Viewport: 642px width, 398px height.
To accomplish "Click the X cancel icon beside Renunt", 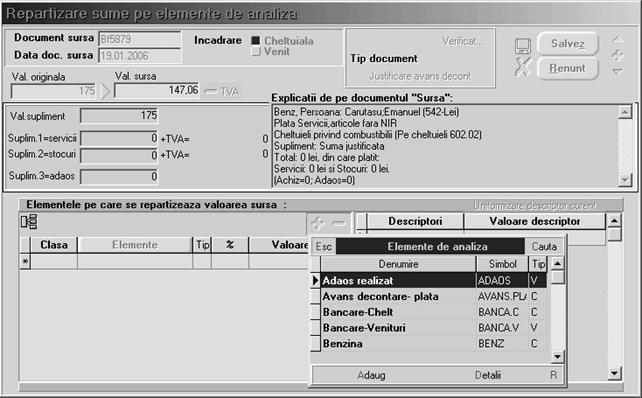I will tap(523, 67).
